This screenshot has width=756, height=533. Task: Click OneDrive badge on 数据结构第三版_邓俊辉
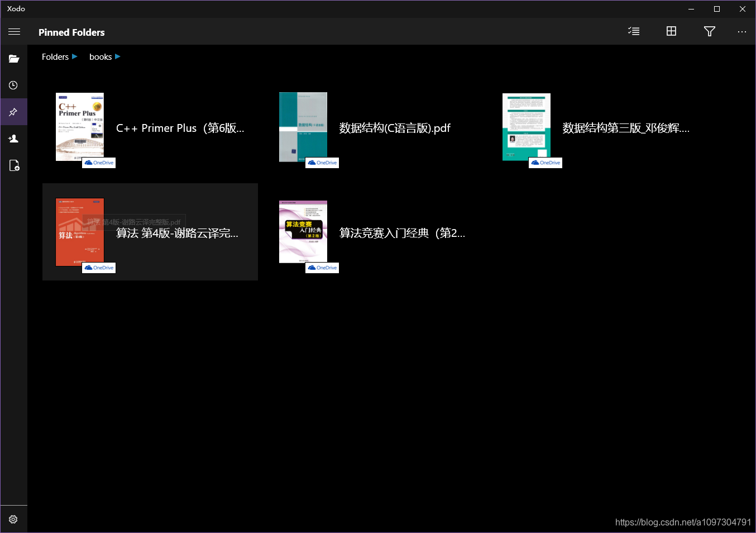(x=546, y=163)
